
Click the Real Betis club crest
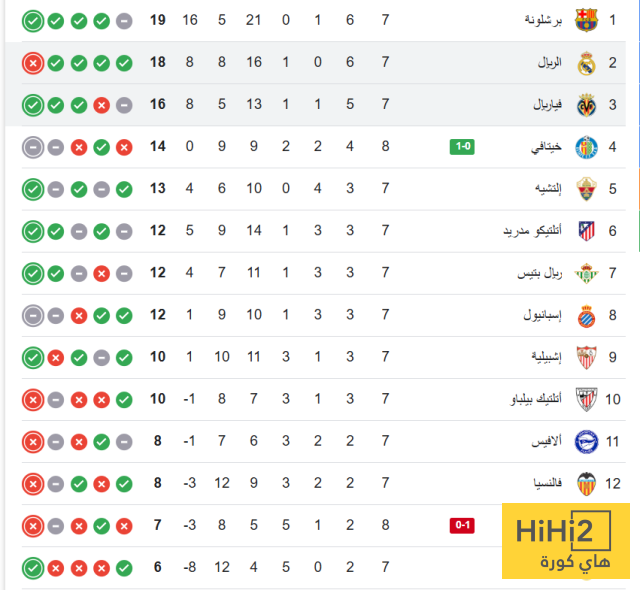(586, 273)
